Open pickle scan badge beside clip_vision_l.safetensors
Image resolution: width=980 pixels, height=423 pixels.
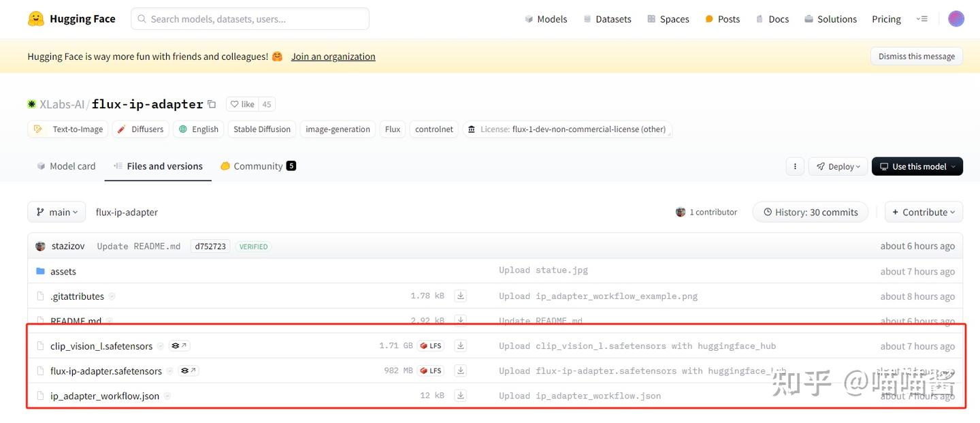point(180,346)
